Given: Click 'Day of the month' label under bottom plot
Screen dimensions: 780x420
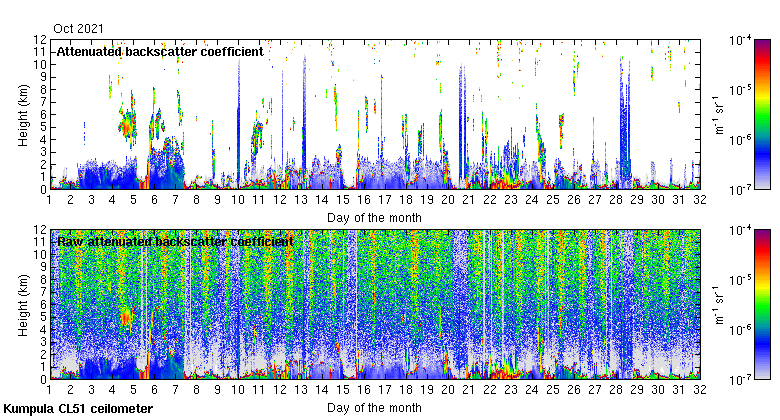Looking at the screenshot, I should tap(374, 408).
